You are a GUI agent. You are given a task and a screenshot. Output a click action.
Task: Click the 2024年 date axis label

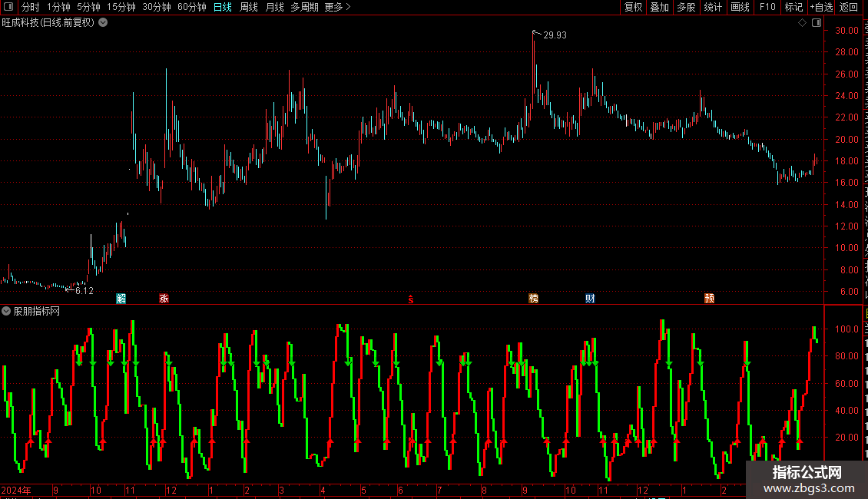(16, 490)
